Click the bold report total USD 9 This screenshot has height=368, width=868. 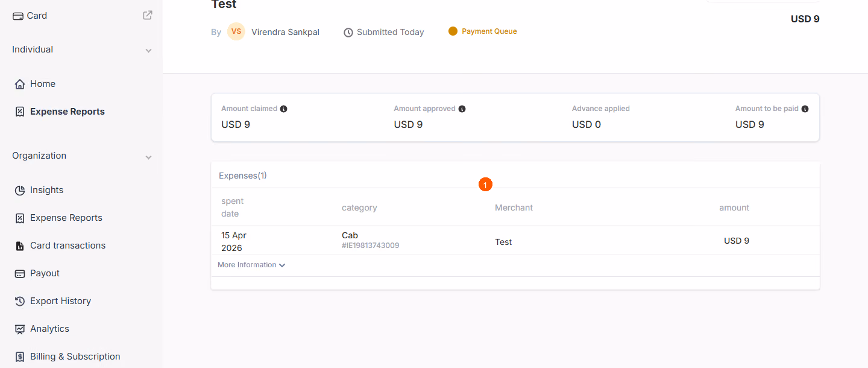pos(805,19)
